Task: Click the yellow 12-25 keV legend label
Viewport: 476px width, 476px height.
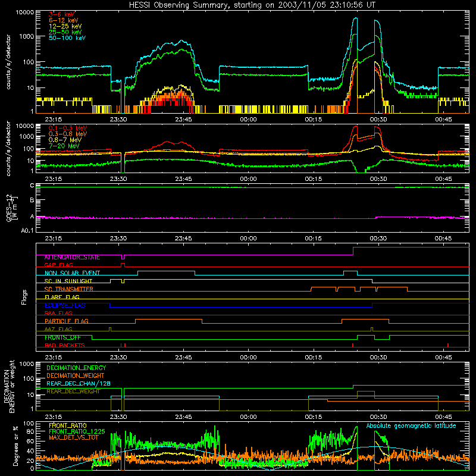Action: (x=65, y=26)
